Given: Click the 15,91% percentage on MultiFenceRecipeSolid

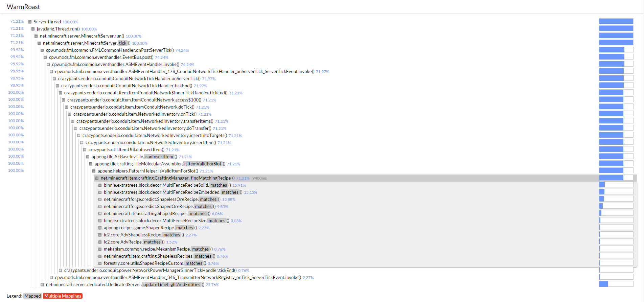Looking at the screenshot, I should pyautogui.click(x=239, y=185).
